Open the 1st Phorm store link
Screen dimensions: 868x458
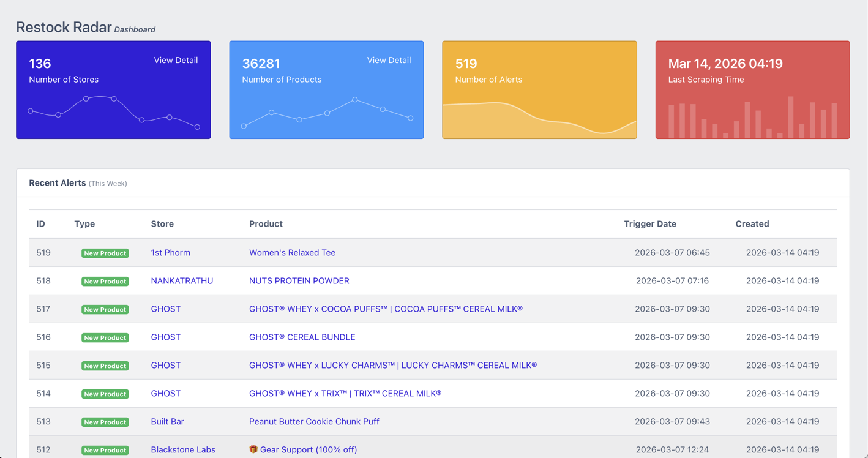(171, 252)
